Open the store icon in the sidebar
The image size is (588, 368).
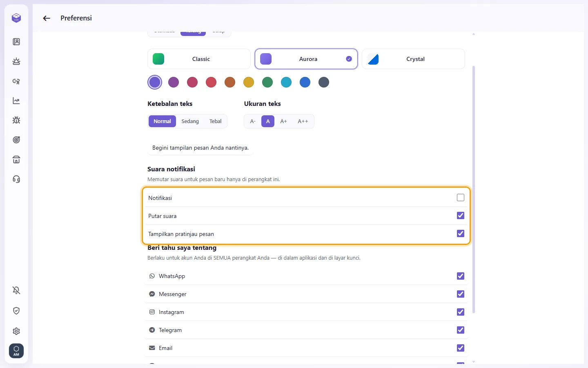[x=16, y=159]
